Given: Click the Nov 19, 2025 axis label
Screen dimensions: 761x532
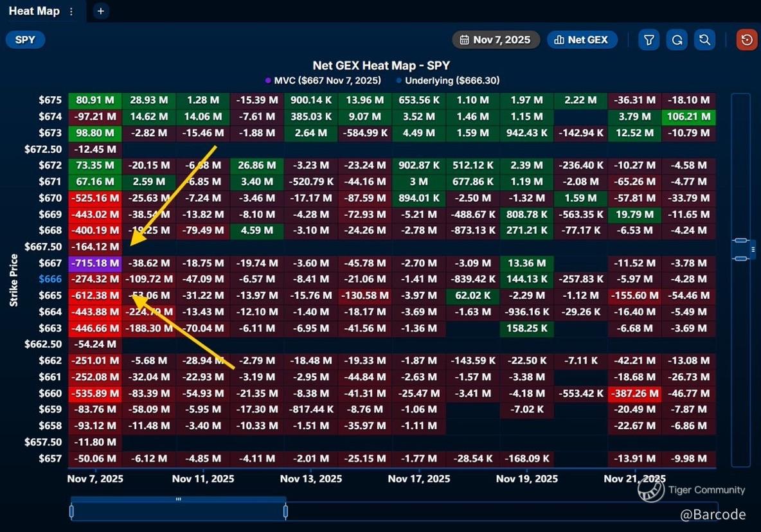Looking at the screenshot, I should coord(526,479).
